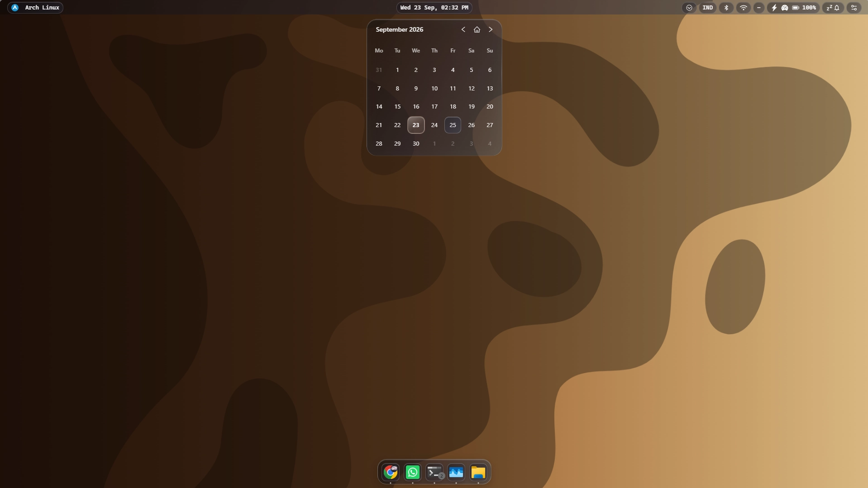Select day 10 in the calendar
Viewport: 868px width, 488px height.
click(x=434, y=89)
